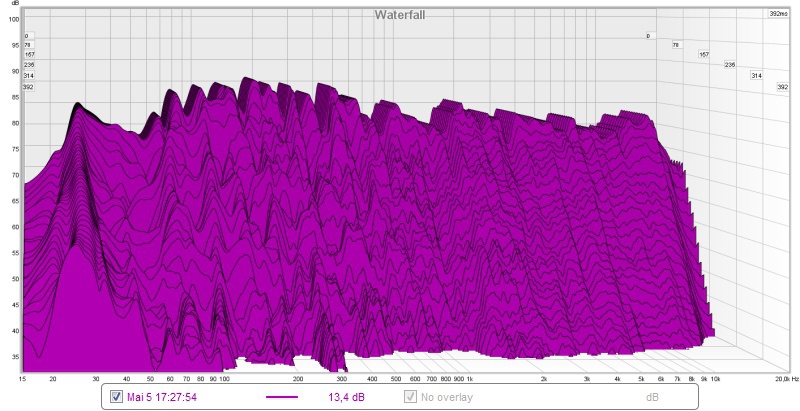Select the 392 ms marker on left time axis

click(x=28, y=87)
